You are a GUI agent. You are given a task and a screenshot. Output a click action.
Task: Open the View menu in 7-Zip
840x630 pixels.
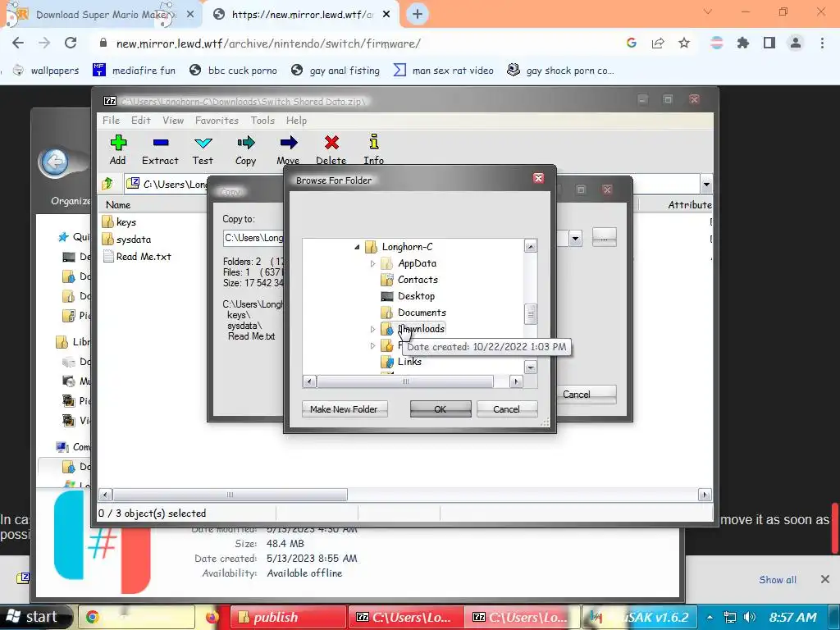[x=173, y=121]
